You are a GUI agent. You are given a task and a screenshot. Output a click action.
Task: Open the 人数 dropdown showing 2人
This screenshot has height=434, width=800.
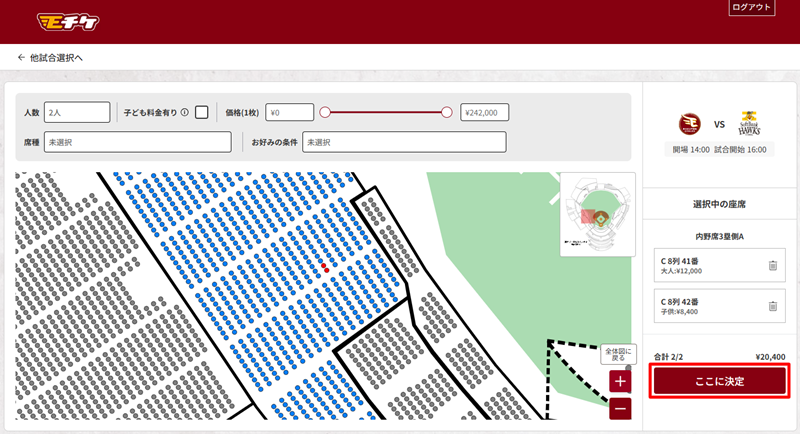click(77, 113)
